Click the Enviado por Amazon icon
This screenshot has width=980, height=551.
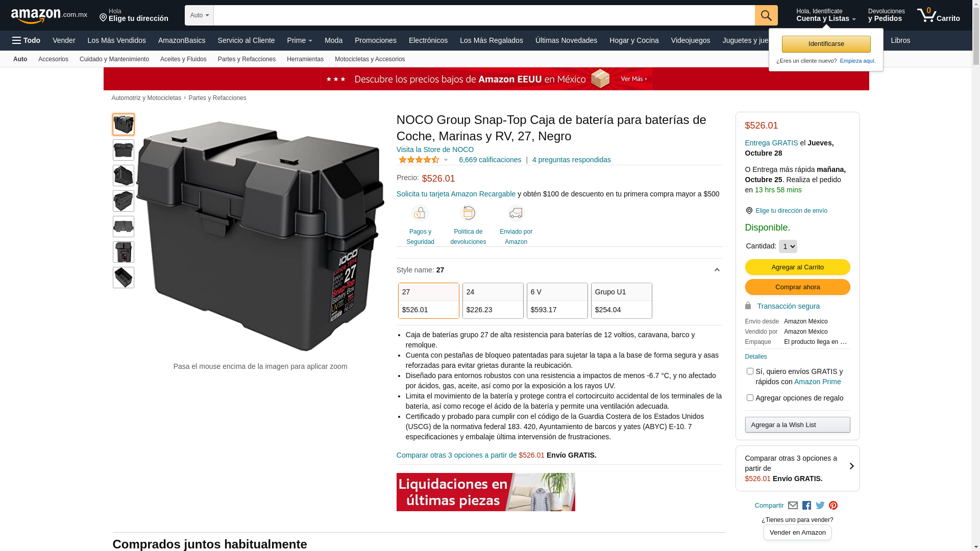(516, 213)
